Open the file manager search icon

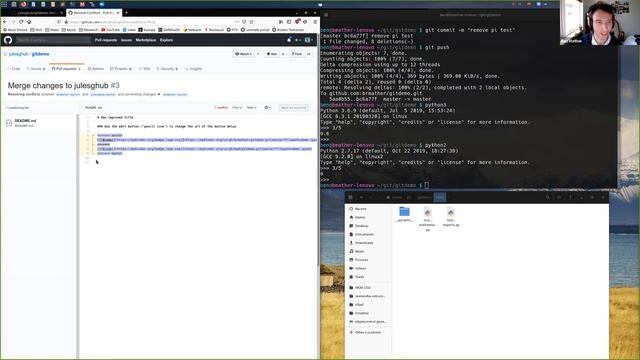(x=548, y=198)
